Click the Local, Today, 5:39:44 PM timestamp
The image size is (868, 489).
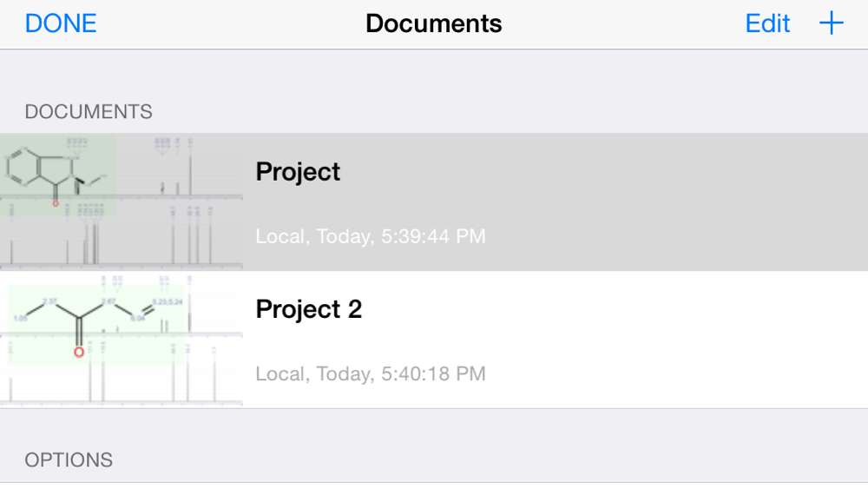371,236
